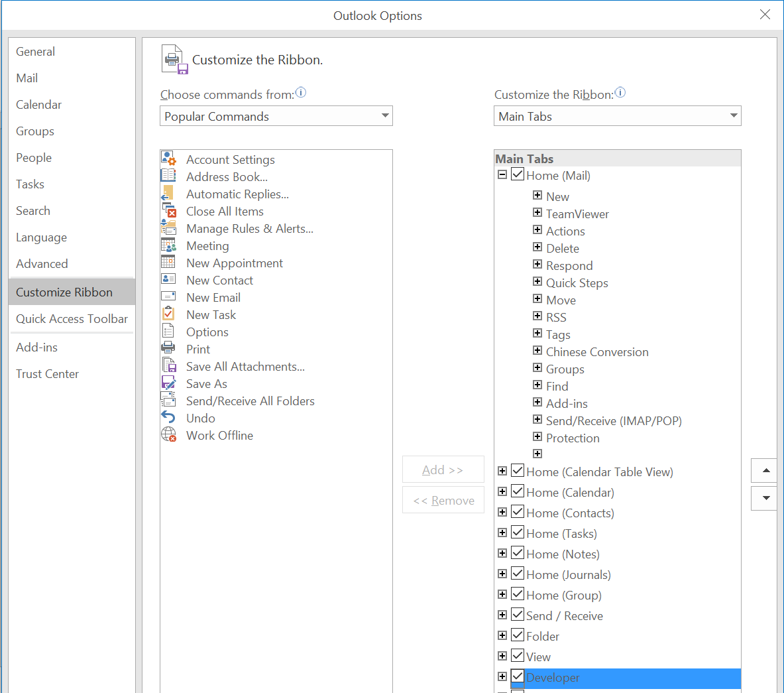Image resolution: width=784 pixels, height=693 pixels.
Task: Click the Account Settings command icon
Action: 168,159
